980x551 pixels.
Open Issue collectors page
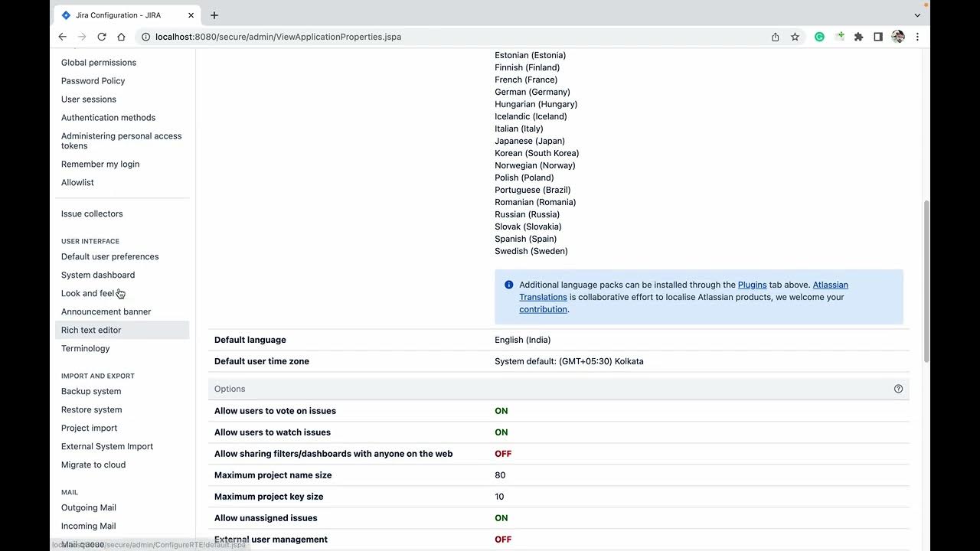(x=92, y=214)
